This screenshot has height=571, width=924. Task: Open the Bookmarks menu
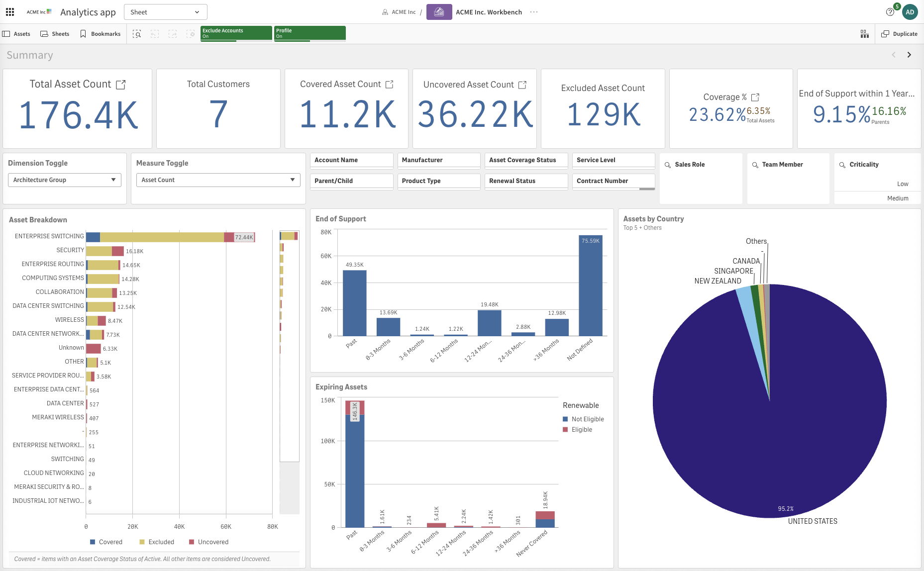tap(101, 34)
